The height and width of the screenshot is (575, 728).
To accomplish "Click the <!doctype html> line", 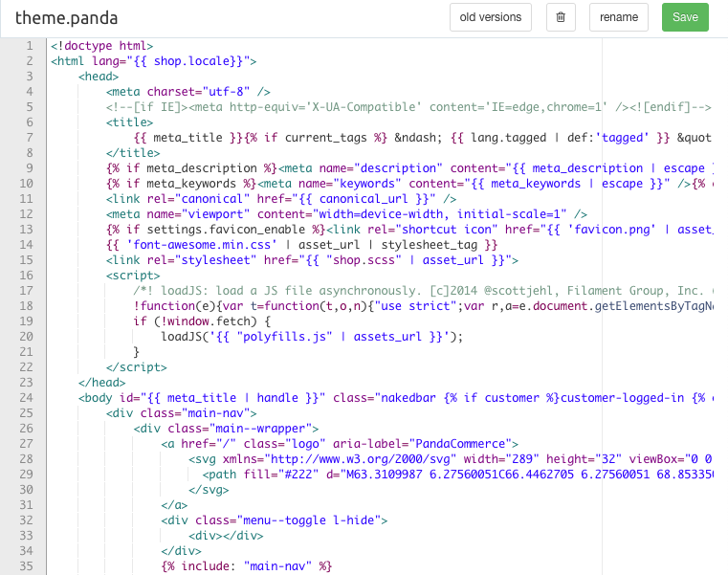I will point(101,46).
